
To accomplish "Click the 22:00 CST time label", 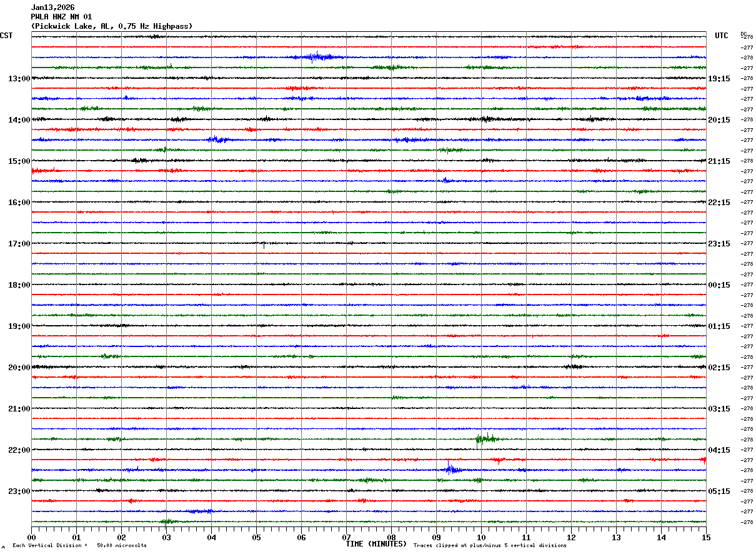I will (x=19, y=450).
